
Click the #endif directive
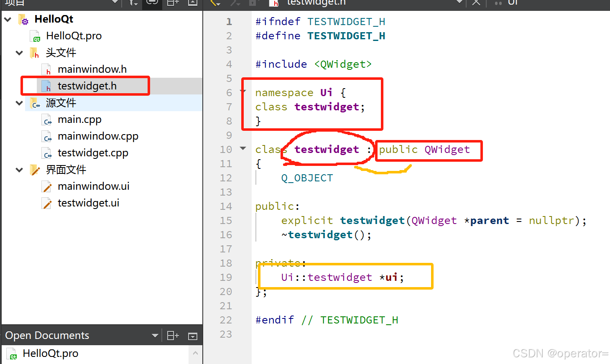tap(275, 320)
